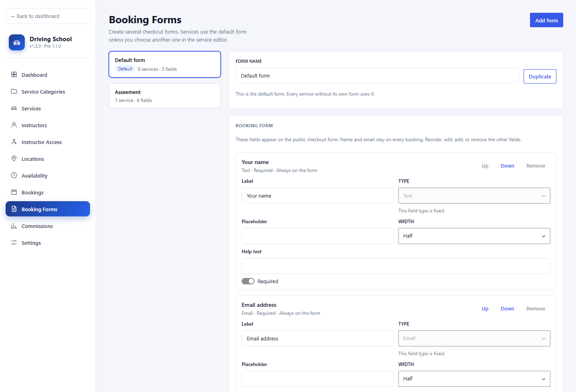Click the Bookings calendar icon

[14, 192]
